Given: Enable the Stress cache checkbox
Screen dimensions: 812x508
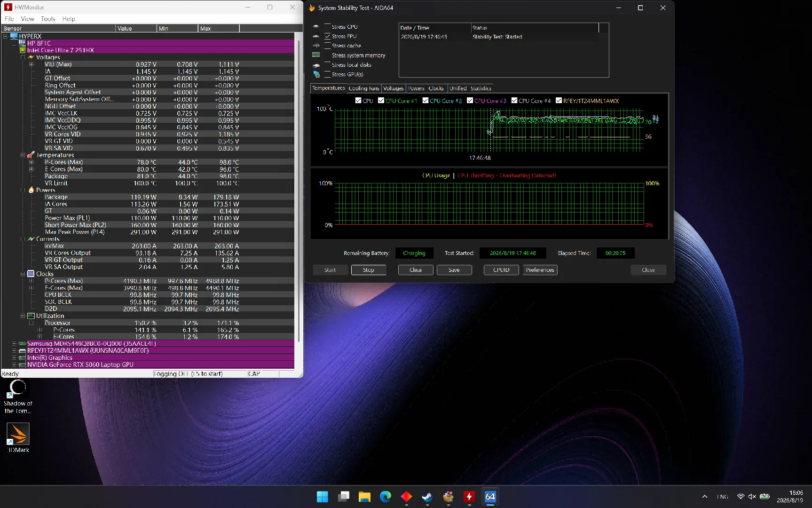Looking at the screenshot, I should [x=328, y=46].
